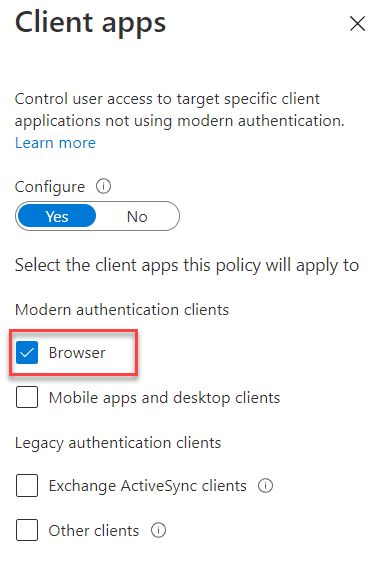Screen dimensions: 388x564
Task: Show info tooltip for Other clients
Action: [158, 530]
